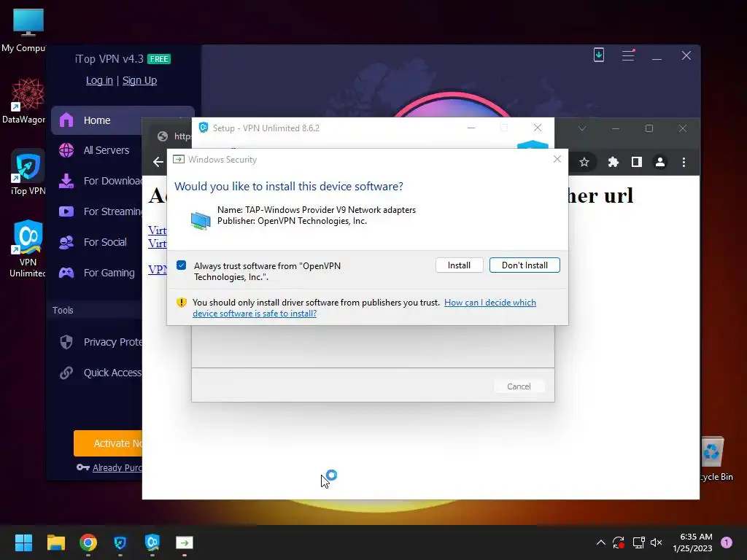Viewport: 747px width, 560px height.
Task: Click Already Purchased link in iTop VPN
Action: coord(117,467)
